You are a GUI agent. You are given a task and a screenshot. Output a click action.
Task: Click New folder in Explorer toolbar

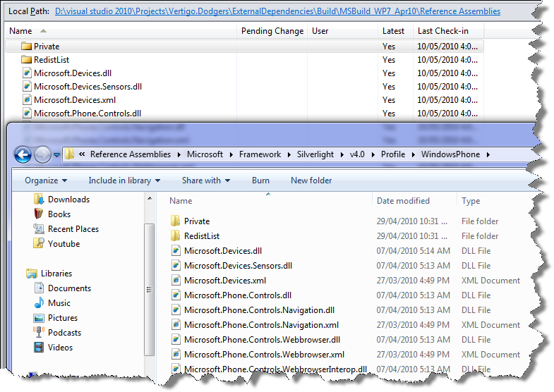(x=311, y=180)
